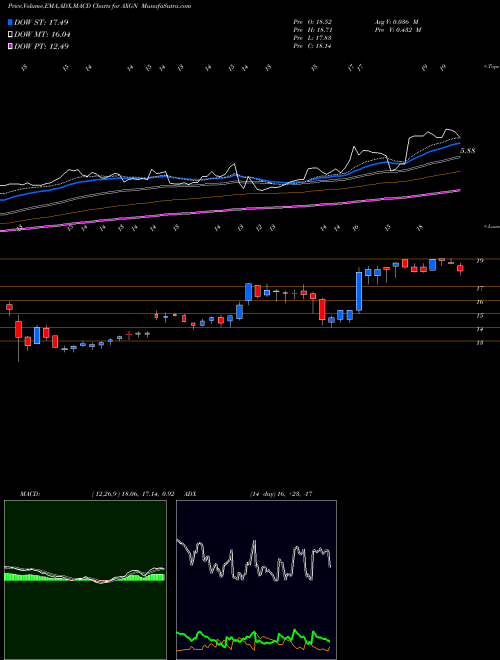Select the 'DOW PT: 12.49' legend label
Image resolution: width=500 pixels, height=660 pixels.
pos(41,46)
